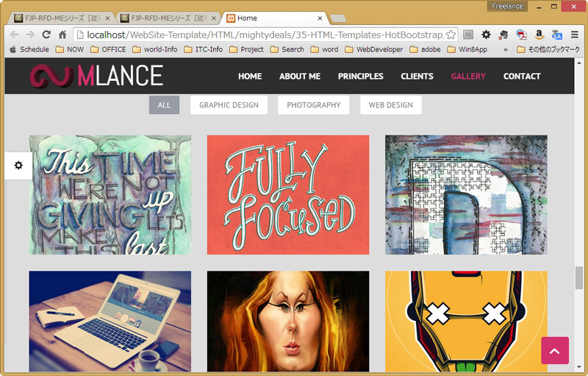Open the world-Info bookmark folder
The height and width of the screenshot is (376, 588).
[155, 49]
